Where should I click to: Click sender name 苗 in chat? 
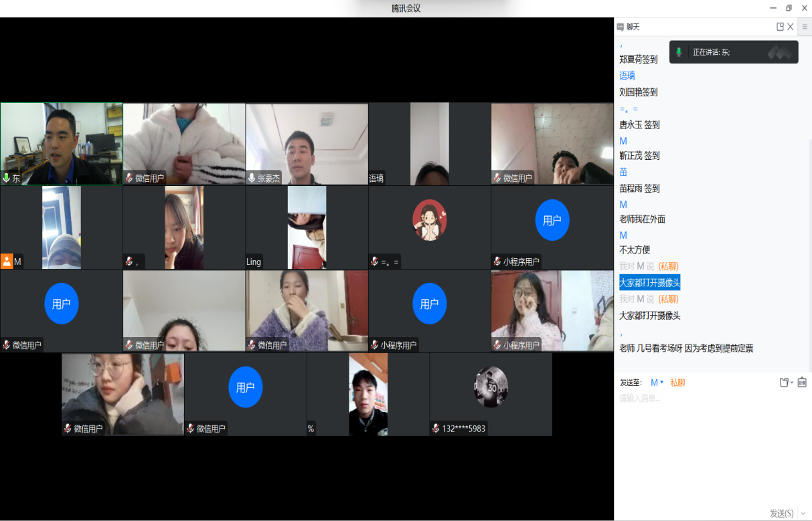point(623,172)
